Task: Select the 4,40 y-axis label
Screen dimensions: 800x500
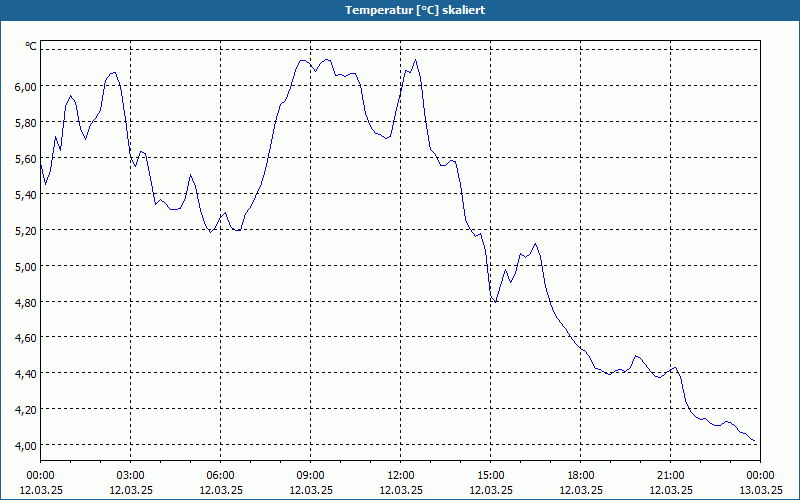Action: 26,374
